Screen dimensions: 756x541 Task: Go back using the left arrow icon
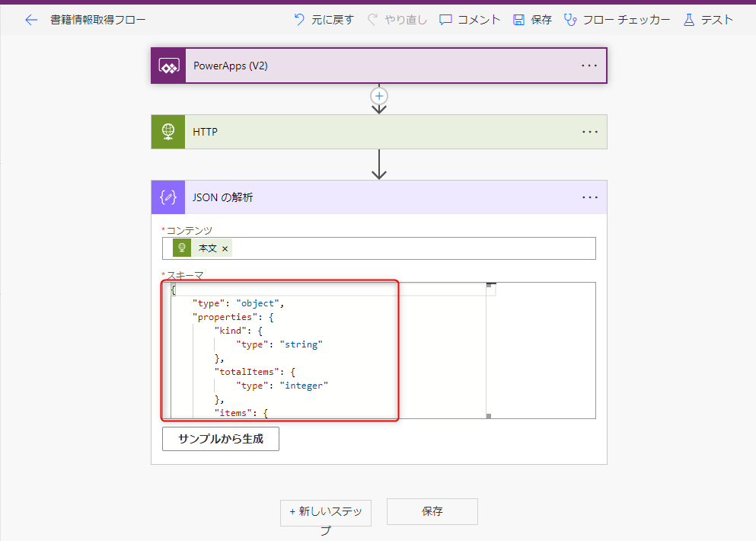[31, 20]
